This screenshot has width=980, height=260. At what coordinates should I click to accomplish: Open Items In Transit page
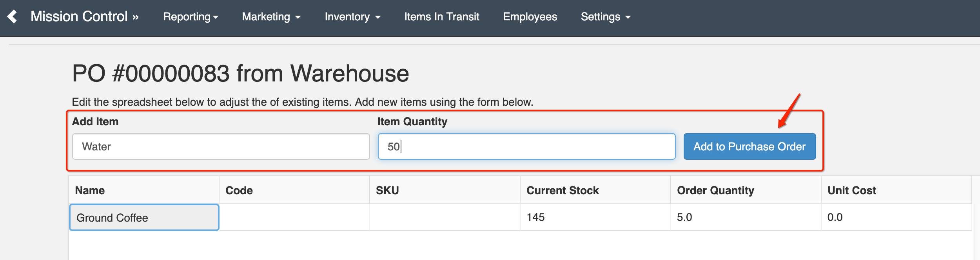coord(442,17)
